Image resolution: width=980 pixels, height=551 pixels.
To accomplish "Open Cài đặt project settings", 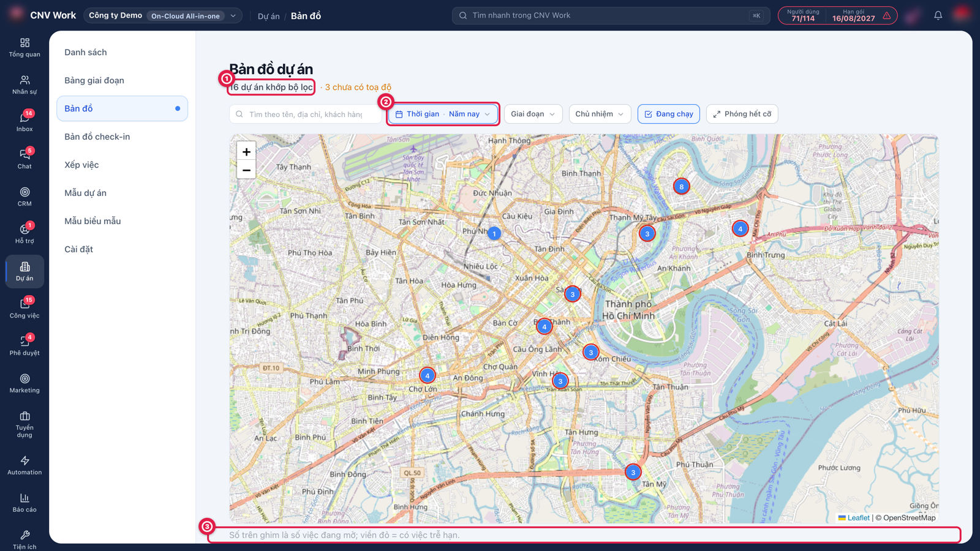I will [122, 249].
